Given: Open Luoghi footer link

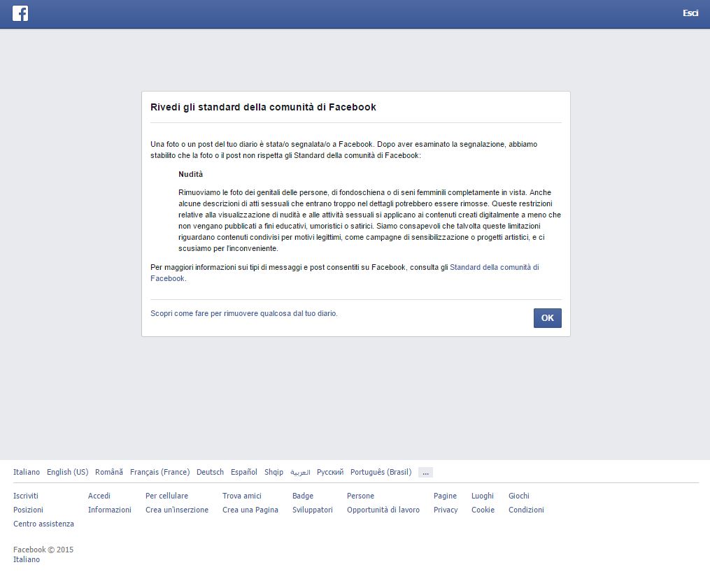Looking at the screenshot, I should pyautogui.click(x=482, y=496).
